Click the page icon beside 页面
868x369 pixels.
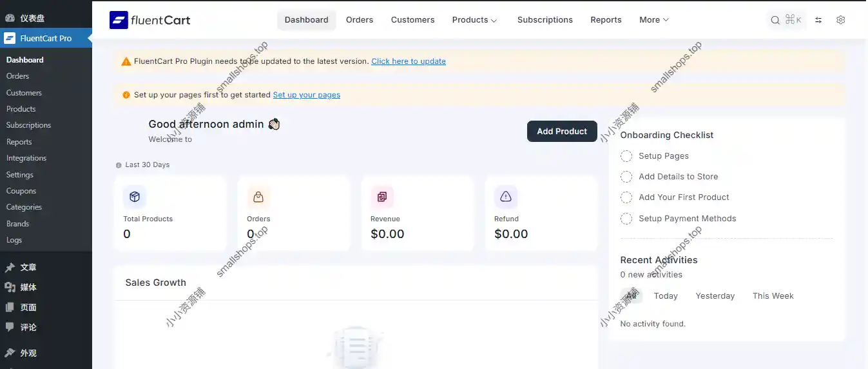pos(10,307)
